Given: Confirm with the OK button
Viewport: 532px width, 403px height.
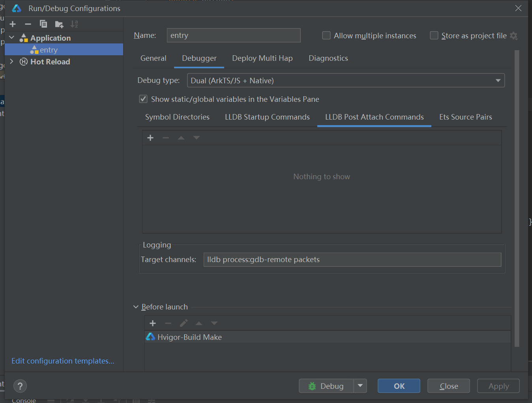Looking at the screenshot, I should click(399, 386).
